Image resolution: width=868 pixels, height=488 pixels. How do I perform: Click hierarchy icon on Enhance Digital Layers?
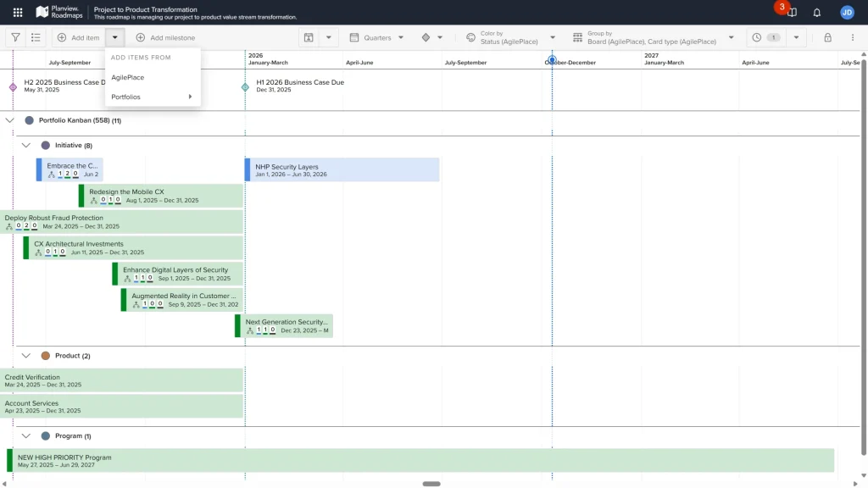(x=127, y=278)
